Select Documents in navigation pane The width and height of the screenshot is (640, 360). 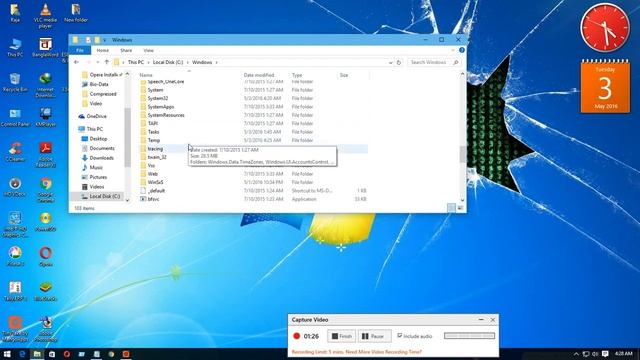point(102,148)
